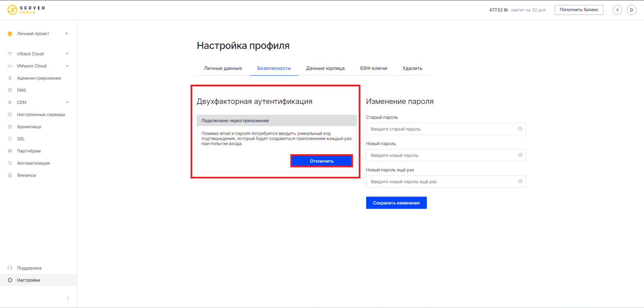Screen dimensions: 644x308
Task: Open Администрирование in the sidebar
Action: tap(39, 78)
